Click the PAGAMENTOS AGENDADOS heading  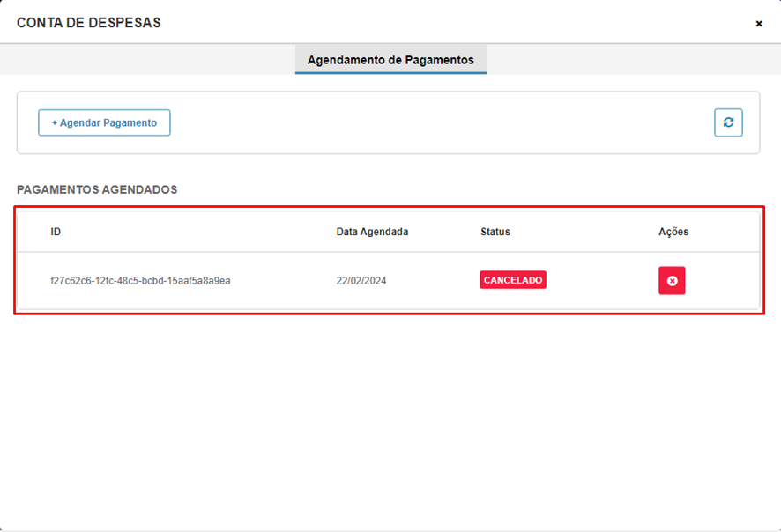[97, 189]
